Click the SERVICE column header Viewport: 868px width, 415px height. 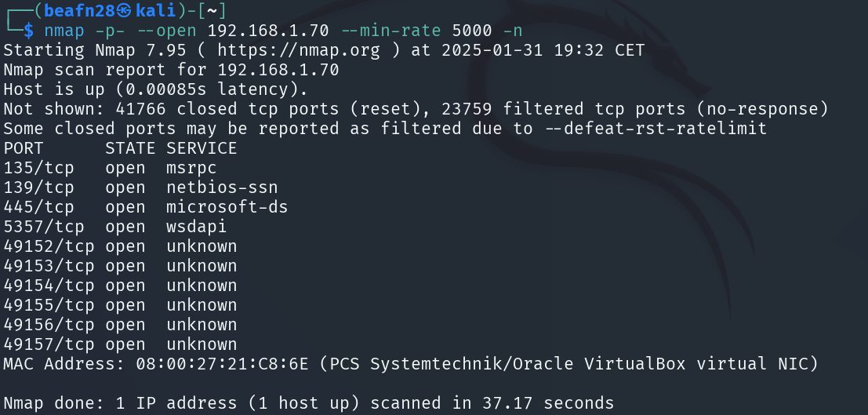click(x=202, y=148)
